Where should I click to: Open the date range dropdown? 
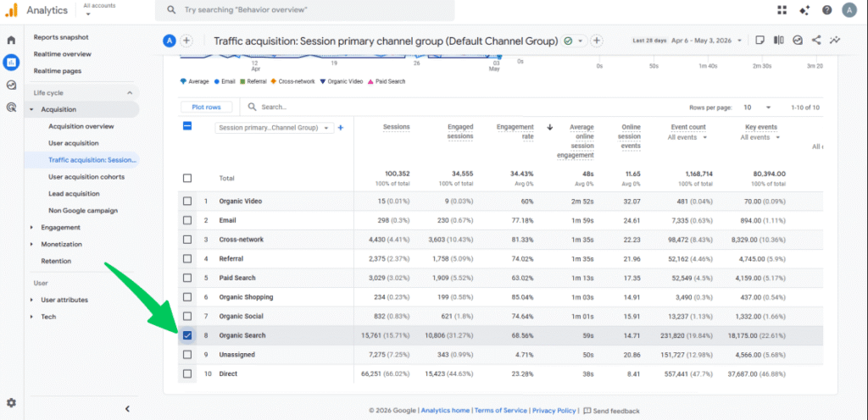click(x=706, y=41)
